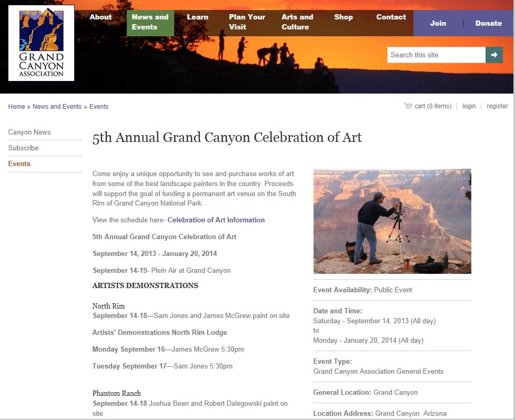Select Events in the sidebar
This screenshot has height=420, width=515.
19,163
